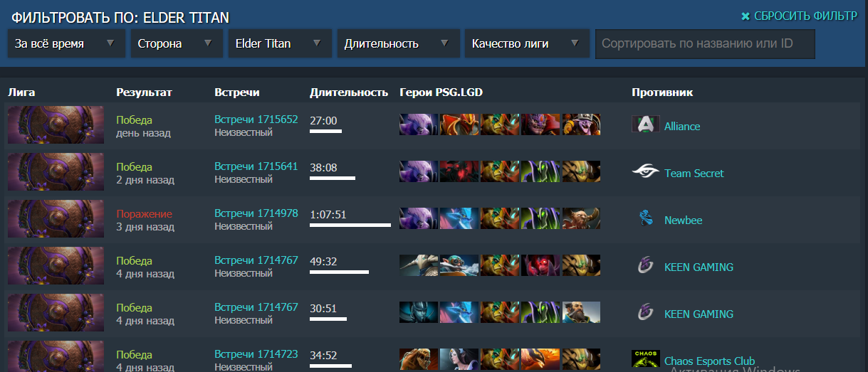Sort by the 'Длительность' column header
This screenshot has height=372, width=868.
349,92
